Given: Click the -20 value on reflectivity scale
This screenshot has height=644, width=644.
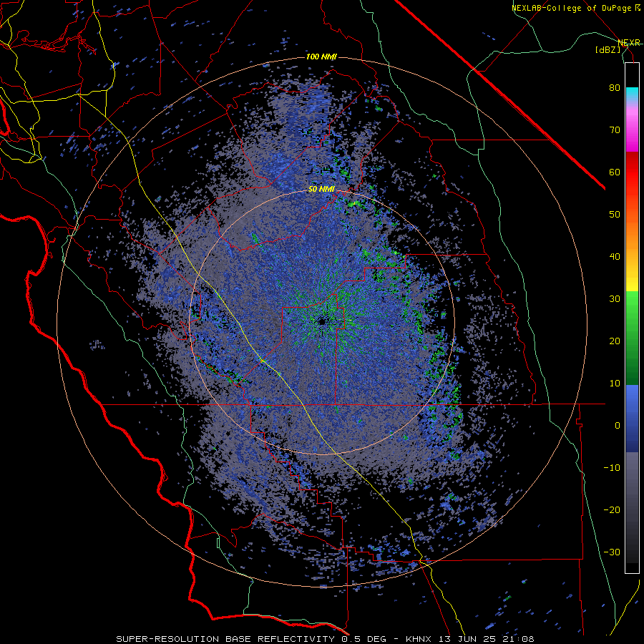Looking at the screenshot, I should 612,510.
